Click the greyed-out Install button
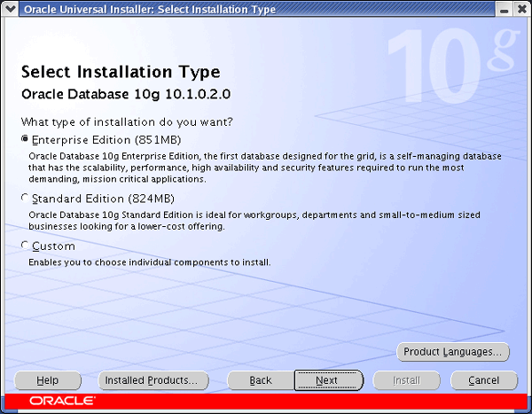The width and height of the screenshot is (532, 414). 406,380
